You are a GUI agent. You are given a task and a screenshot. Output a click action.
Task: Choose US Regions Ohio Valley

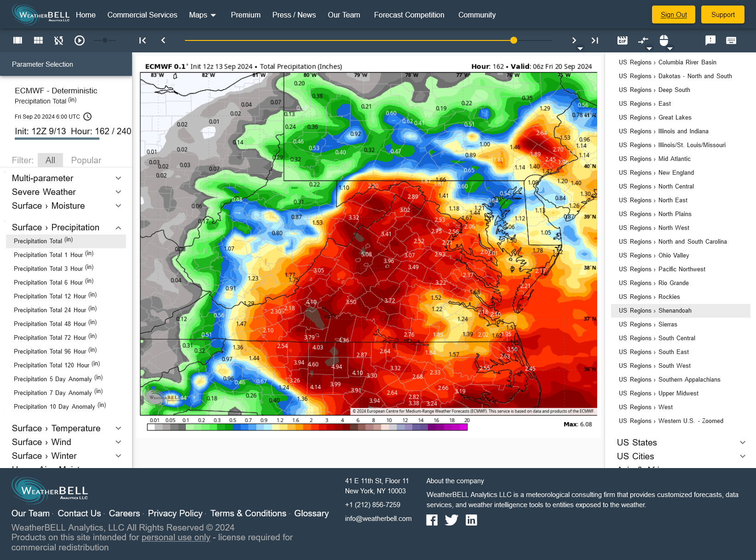(x=681, y=255)
